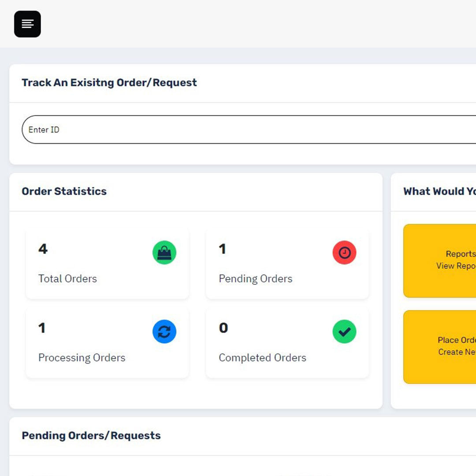This screenshot has height=476, width=476.
Task: Open the Reports yellow tile
Action: [440, 260]
